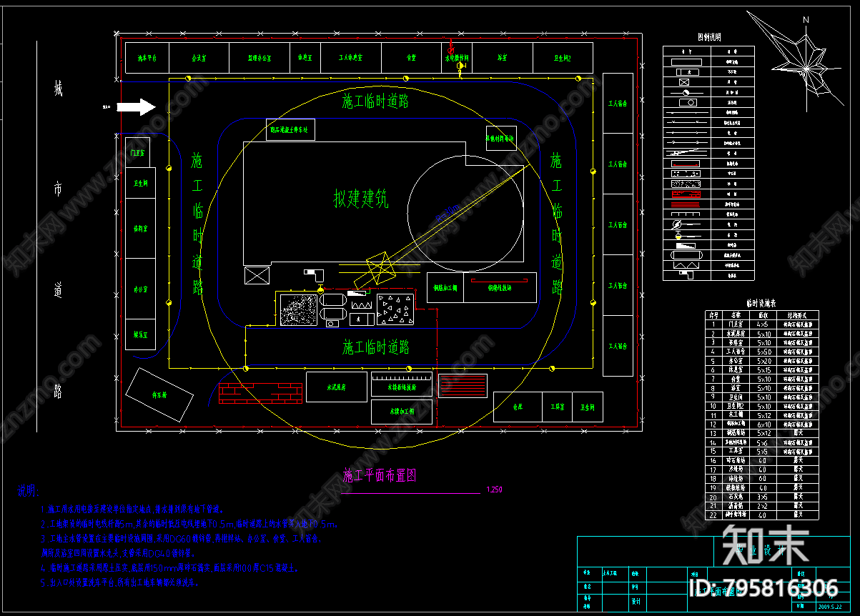
Task: Click the 木模加工棚 label
Action: pos(402,412)
